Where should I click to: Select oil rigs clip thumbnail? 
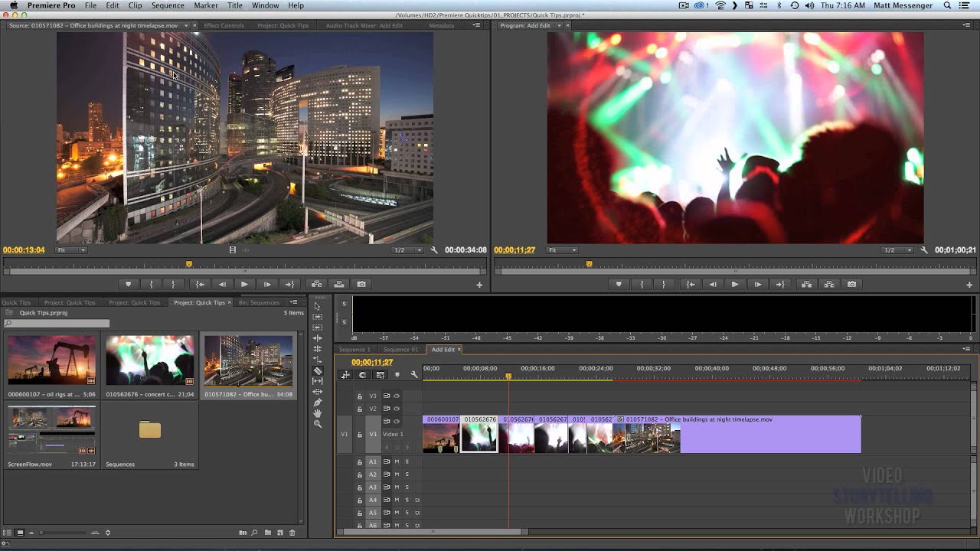51,360
